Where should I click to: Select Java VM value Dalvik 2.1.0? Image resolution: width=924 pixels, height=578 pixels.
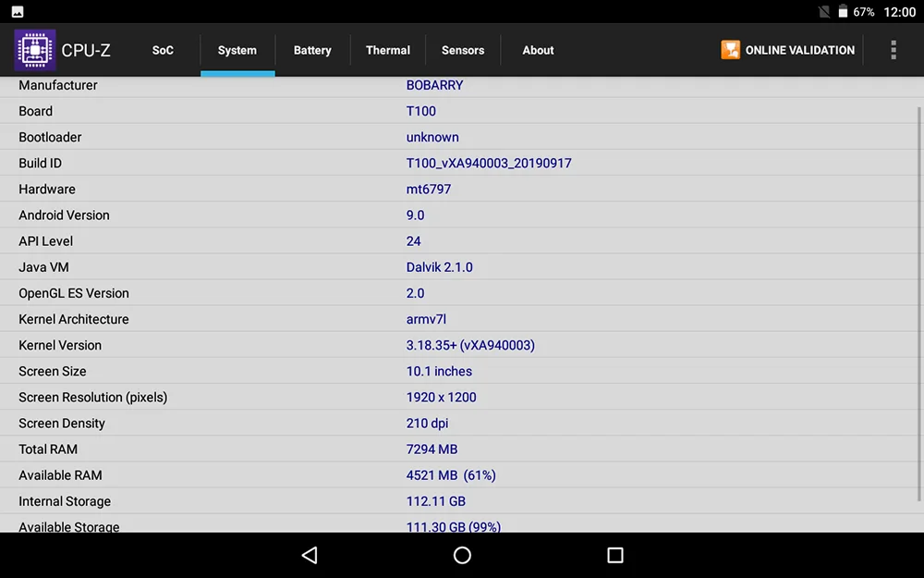pyautogui.click(x=439, y=267)
